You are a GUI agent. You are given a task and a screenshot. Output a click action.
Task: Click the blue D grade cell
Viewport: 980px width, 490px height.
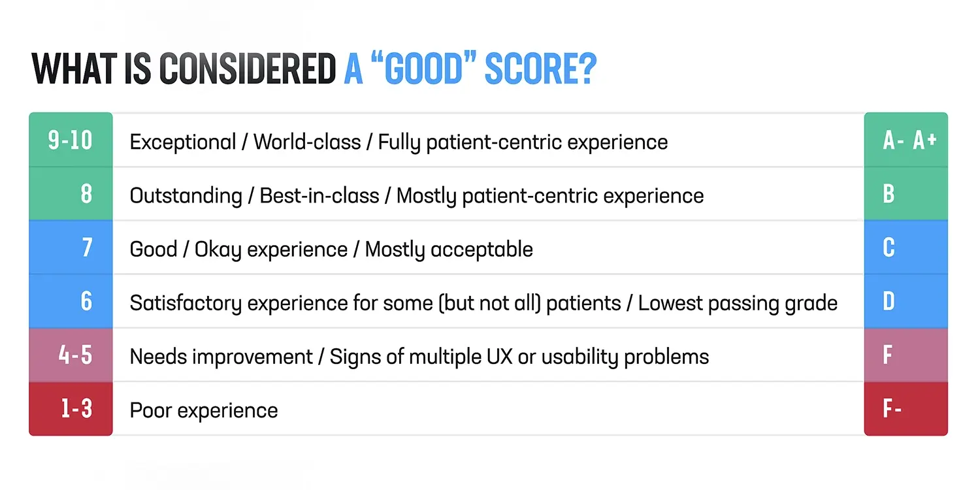[906, 302]
